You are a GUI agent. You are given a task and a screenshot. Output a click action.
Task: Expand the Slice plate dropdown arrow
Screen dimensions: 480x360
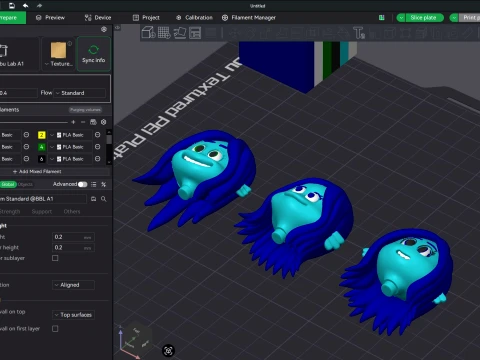pos(401,18)
